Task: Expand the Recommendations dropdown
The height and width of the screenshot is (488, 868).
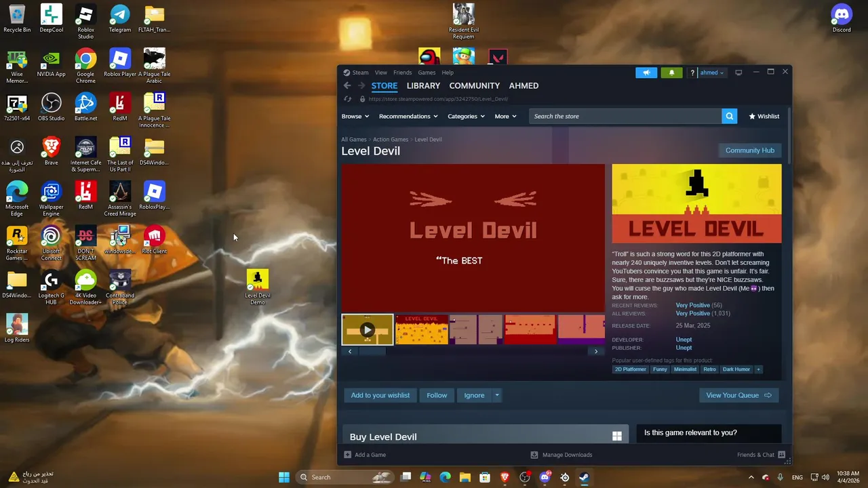Action: [408, 117]
